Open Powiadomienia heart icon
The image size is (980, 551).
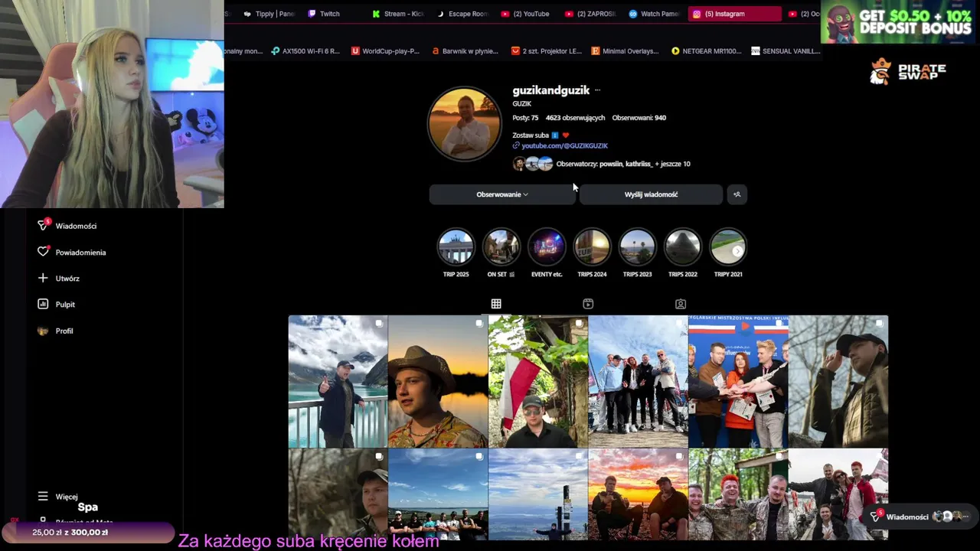43,252
